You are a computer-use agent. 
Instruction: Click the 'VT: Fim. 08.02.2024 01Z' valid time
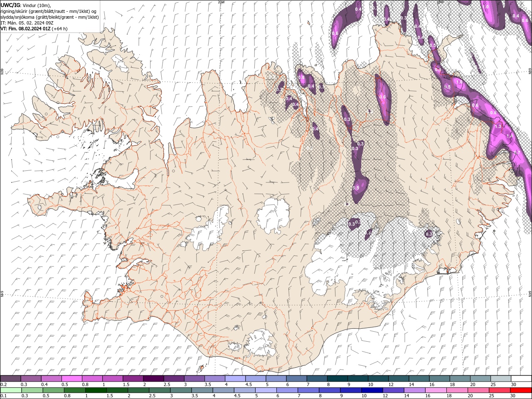pyautogui.click(x=26, y=29)
